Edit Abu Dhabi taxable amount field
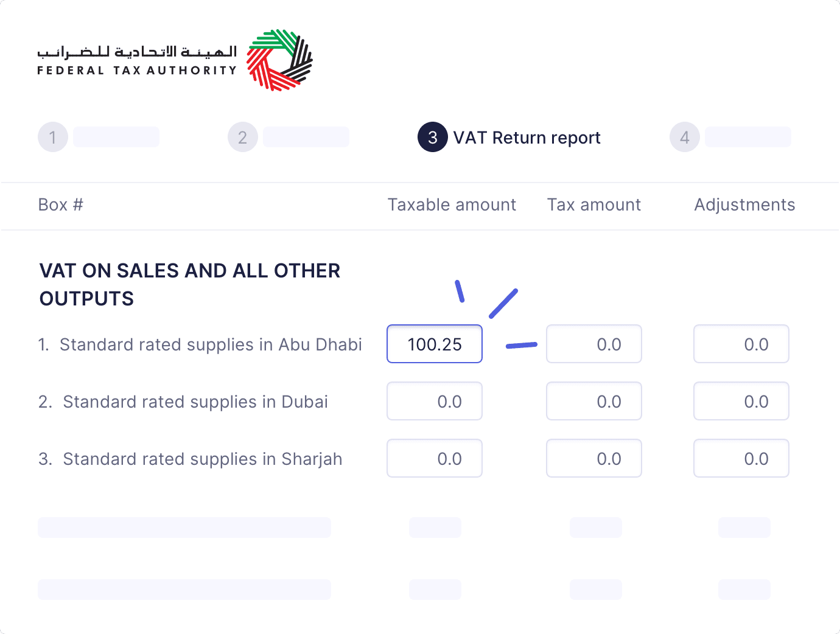Viewport: 840px width, 634px height. (435, 344)
